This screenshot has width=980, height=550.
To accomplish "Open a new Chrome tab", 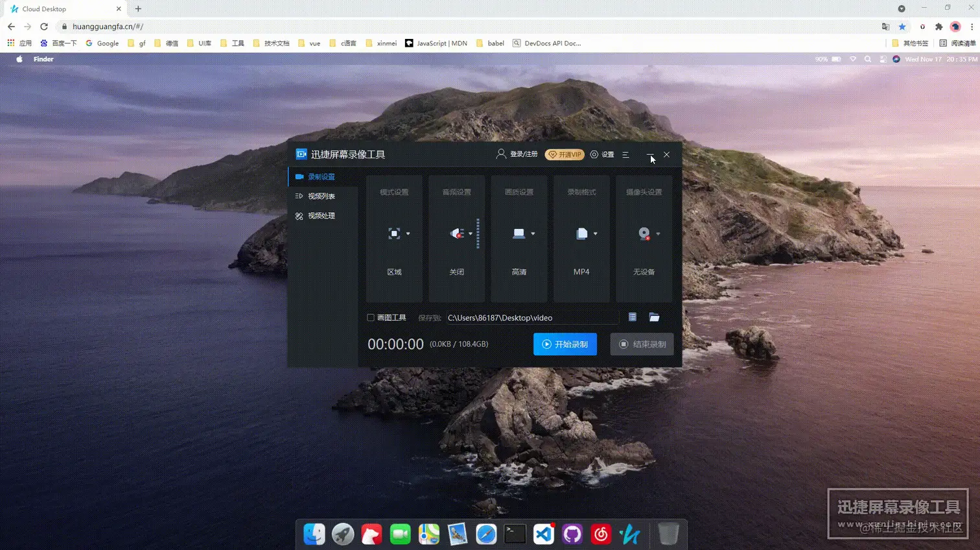I will point(138,9).
